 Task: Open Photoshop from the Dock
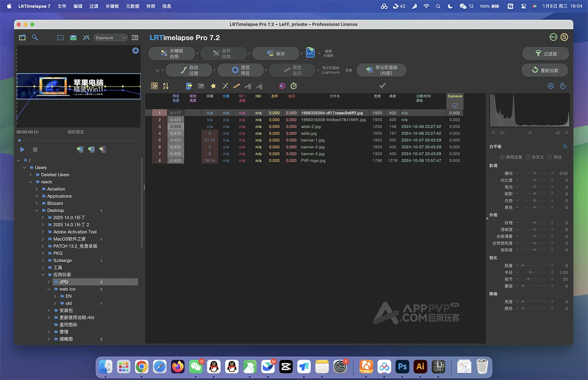pyautogui.click(x=402, y=367)
